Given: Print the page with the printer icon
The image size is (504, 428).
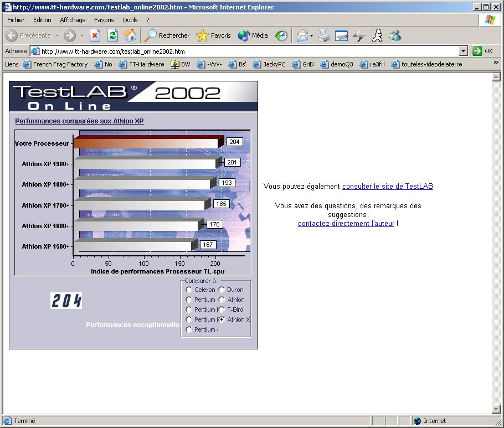Looking at the screenshot, I should coord(324,35).
